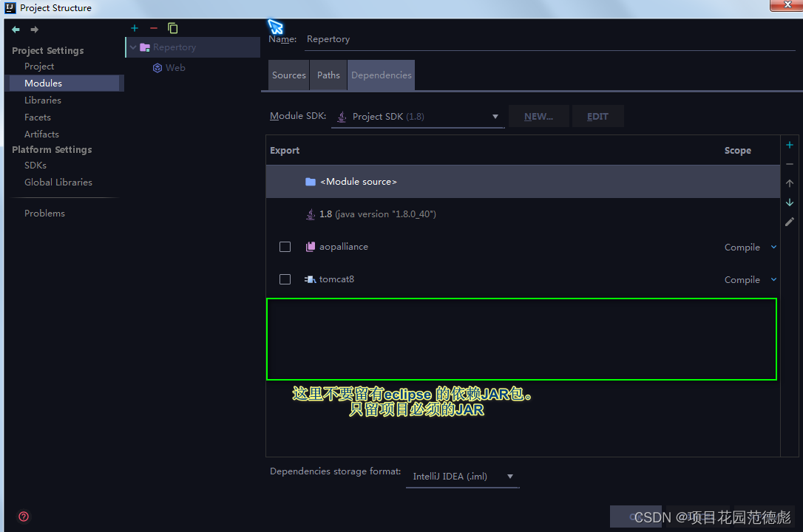Open the scope dropdown for tomcat8
The width and height of the screenshot is (803, 532).
774,279
